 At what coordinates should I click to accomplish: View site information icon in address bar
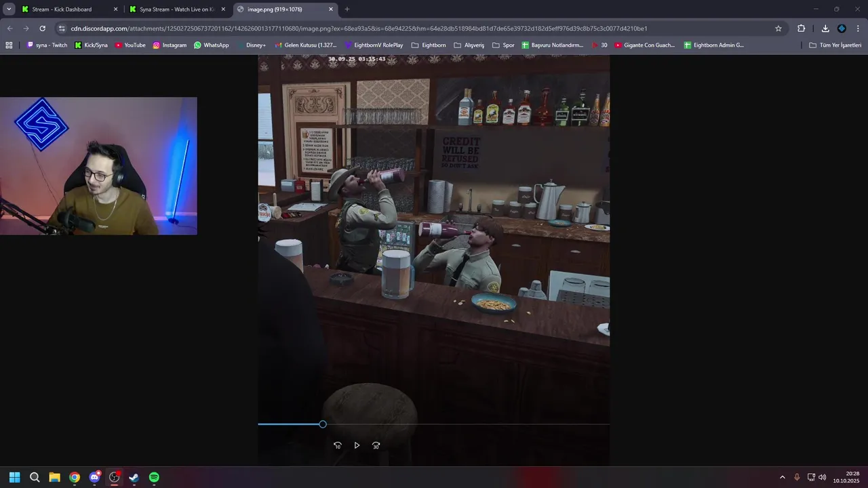click(x=62, y=28)
